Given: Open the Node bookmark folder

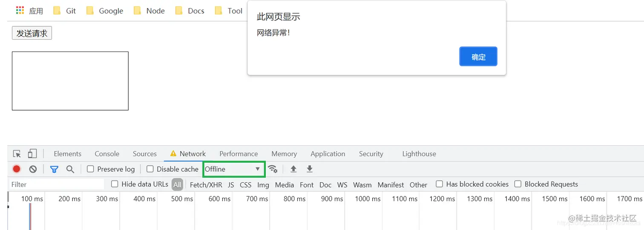Looking at the screenshot, I should pyautogui.click(x=149, y=11).
